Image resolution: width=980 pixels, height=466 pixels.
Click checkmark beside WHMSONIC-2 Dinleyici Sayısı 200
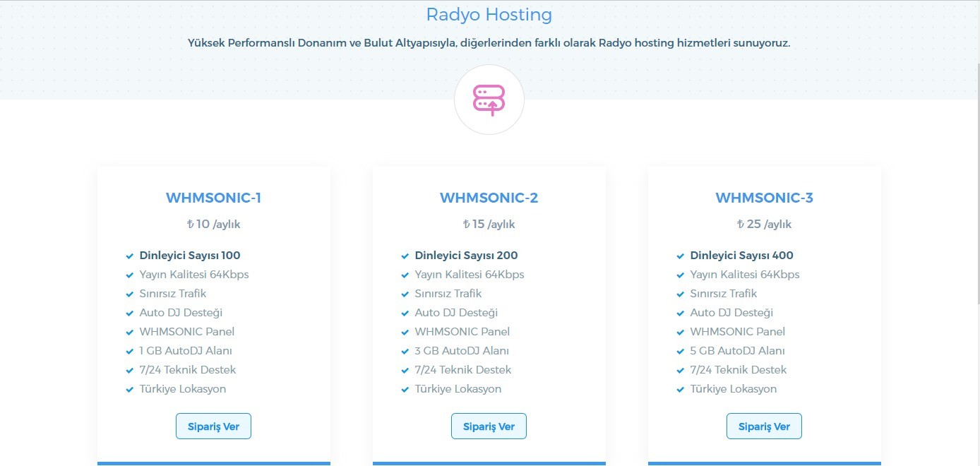[405, 256]
